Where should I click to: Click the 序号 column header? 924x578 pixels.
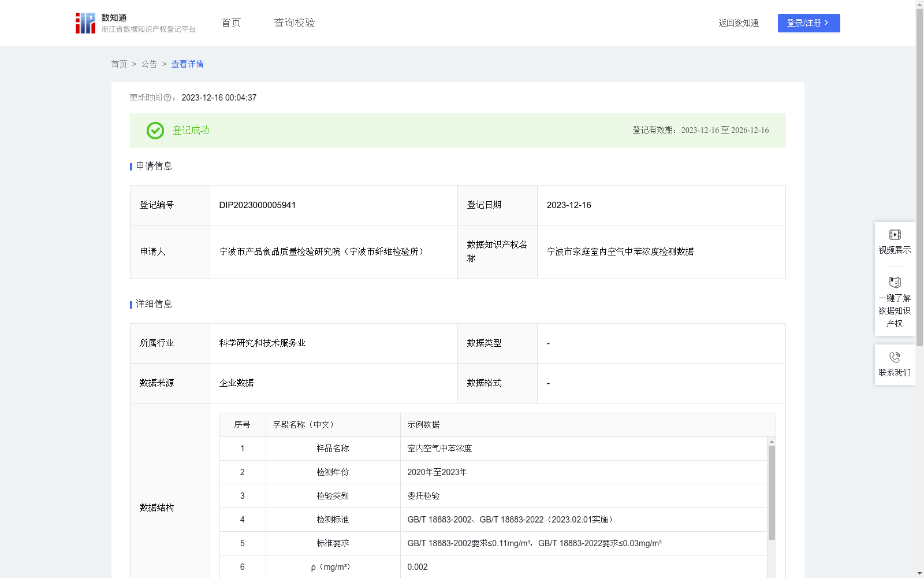[243, 425]
